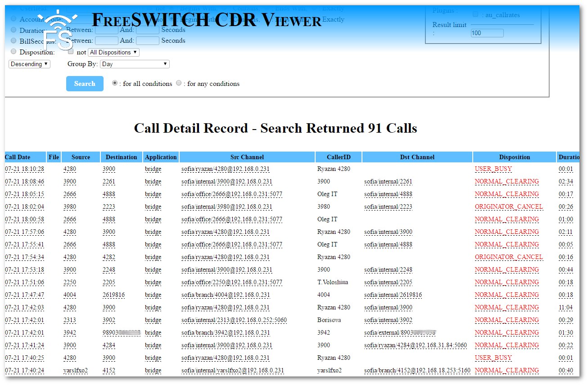Screen dimensions: 588x385
Task: Click destination number 4152
Action: coord(109,371)
